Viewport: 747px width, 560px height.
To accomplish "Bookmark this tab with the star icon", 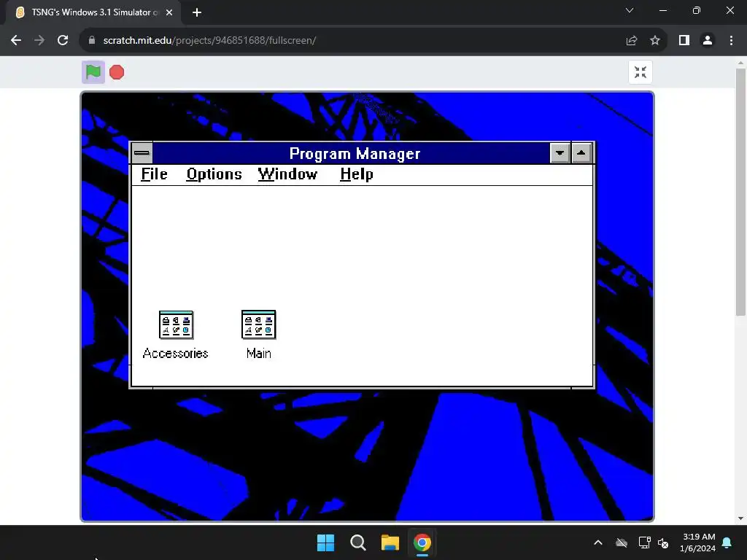I will pos(655,41).
